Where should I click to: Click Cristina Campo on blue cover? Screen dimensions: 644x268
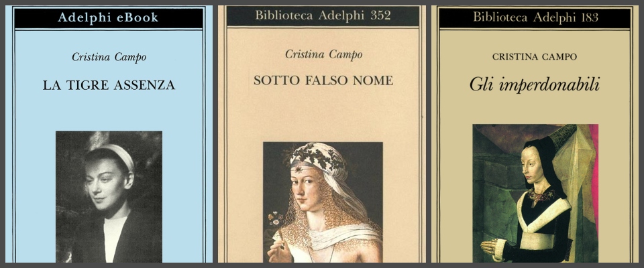[x=109, y=57]
